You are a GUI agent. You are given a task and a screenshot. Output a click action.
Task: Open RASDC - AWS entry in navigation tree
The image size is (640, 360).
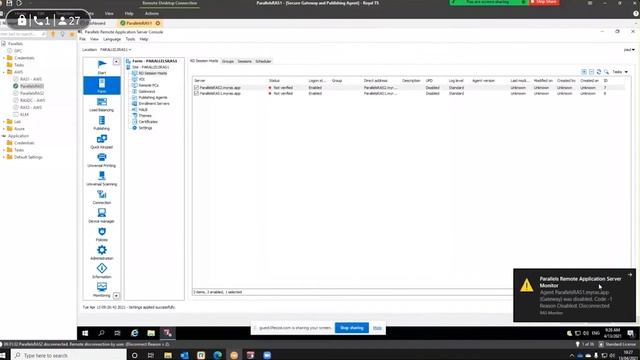pyautogui.click(x=32, y=100)
